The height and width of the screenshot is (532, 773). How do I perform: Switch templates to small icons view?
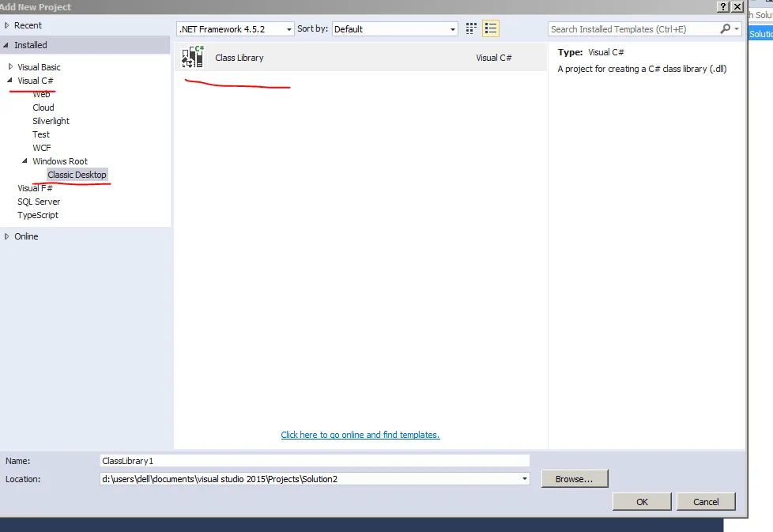click(471, 28)
